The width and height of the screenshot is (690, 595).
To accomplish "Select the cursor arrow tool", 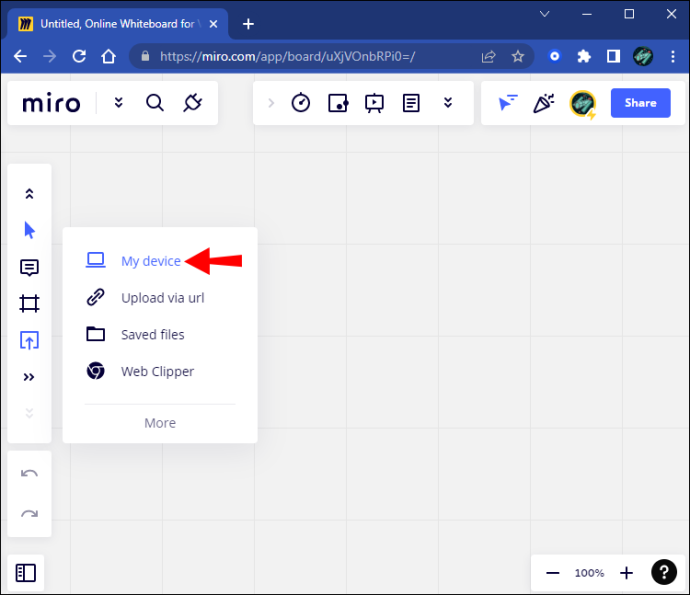I will [29, 230].
